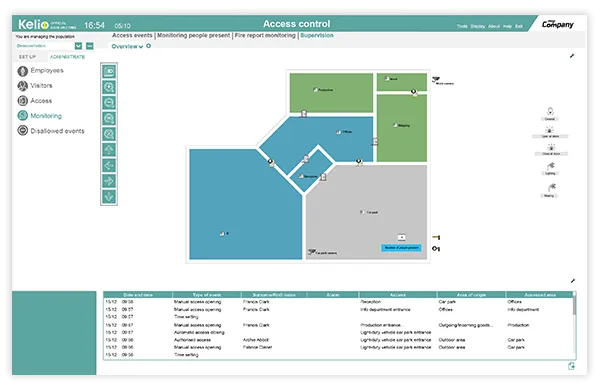Image resolution: width=600 pixels, height=390 pixels.
Task: Sort by Type of event column header
Action: pos(207,295)
